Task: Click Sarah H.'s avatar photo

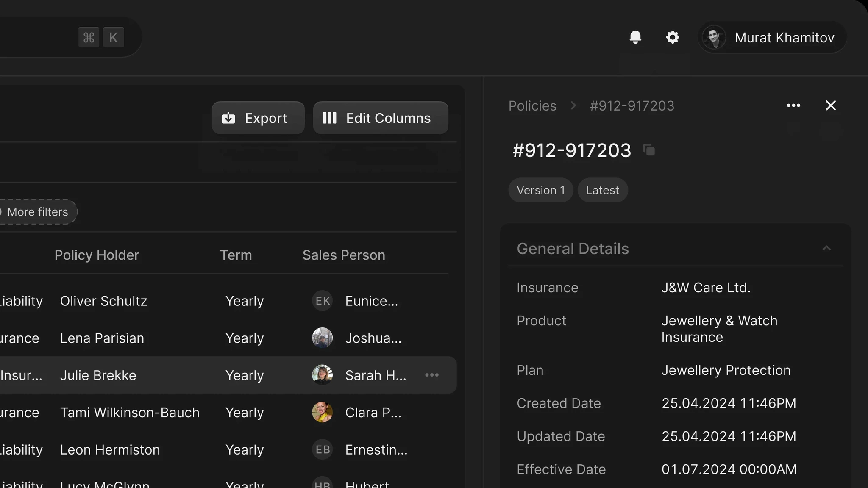Action: point(322,375)
